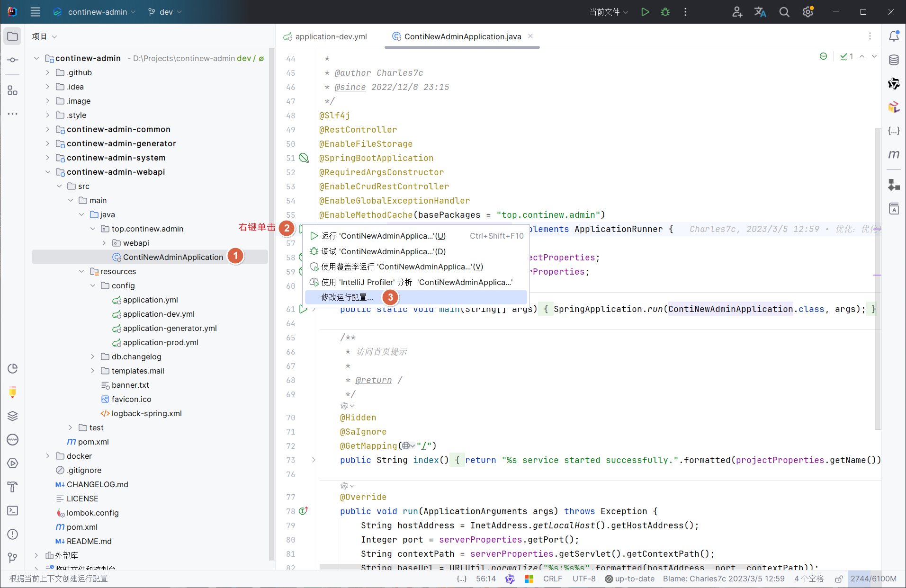Expand the .github folder
This screenshot has height=588, width=906.
click(47, 72)
